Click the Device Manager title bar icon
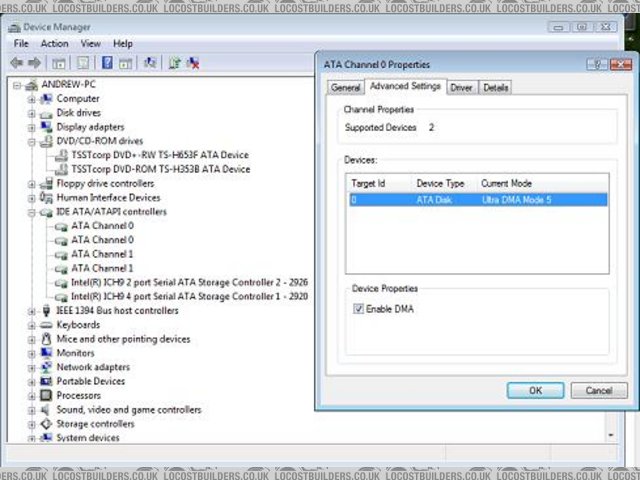The image size is (640, 480). (x=14, y=28)
